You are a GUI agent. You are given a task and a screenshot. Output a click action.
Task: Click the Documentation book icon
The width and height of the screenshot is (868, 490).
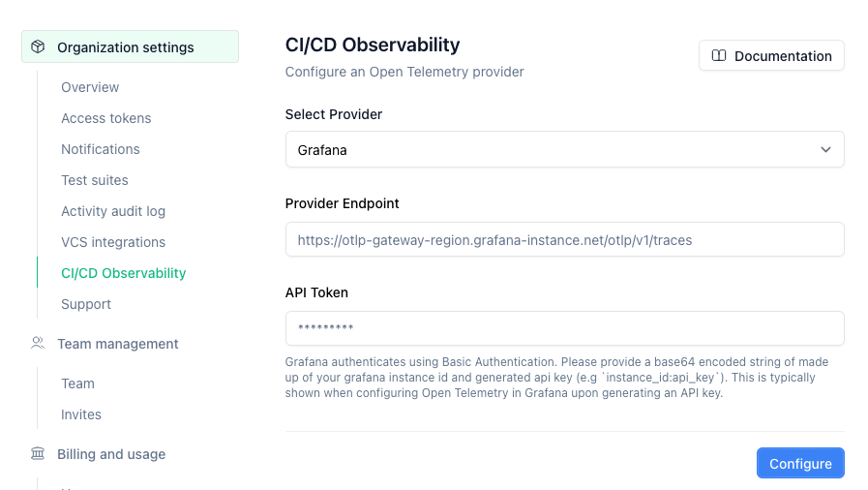click(x=719, y=56)
